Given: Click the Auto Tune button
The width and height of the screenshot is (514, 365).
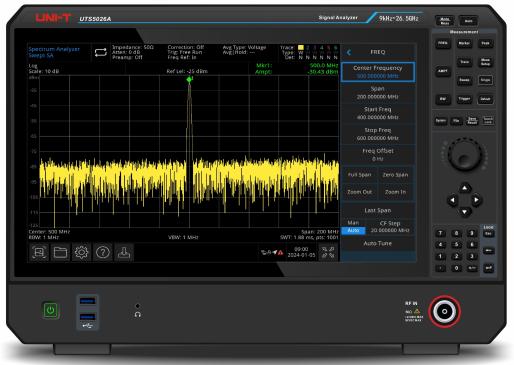Looking at the screenshot, I should pyautogui.click(x=378, y=243).
